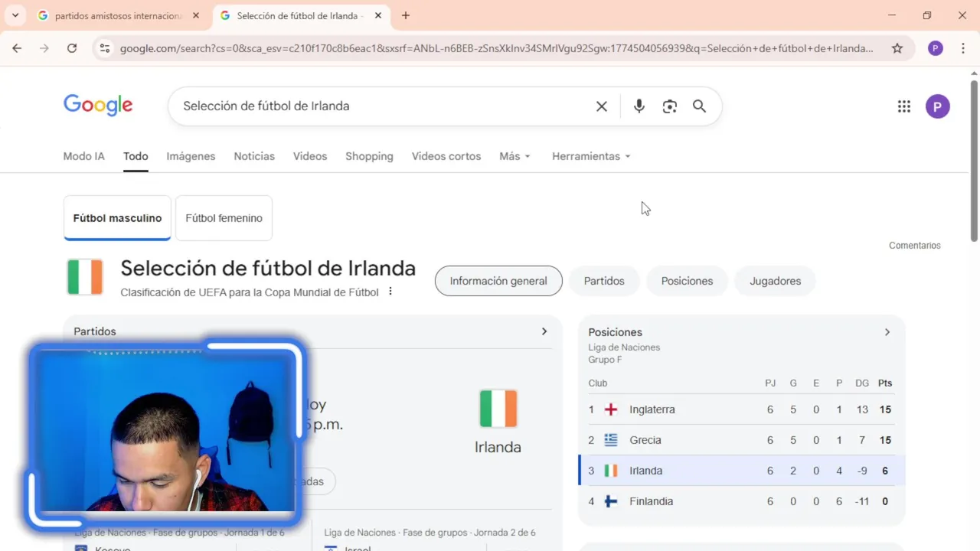Open Google account purple P avatar
980x551 pixels.
click(938, 106)
